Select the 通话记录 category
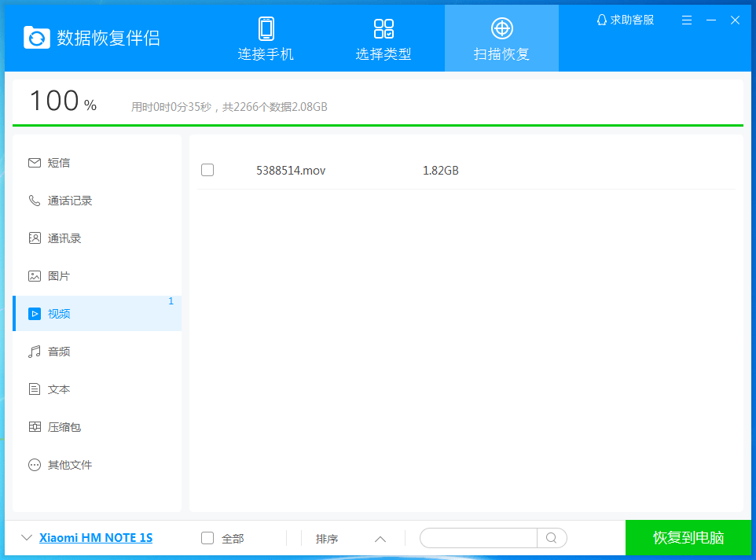Screen dimensions: 756x560 pos(97,201)
